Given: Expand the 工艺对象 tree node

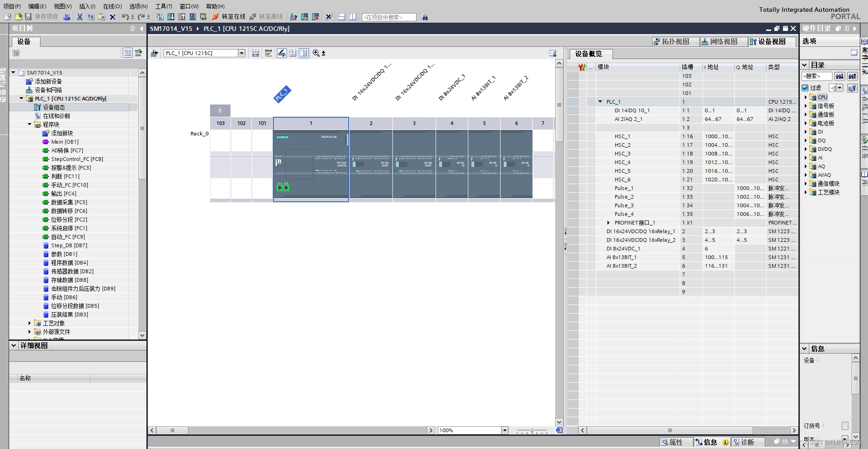Looking at the screenshot, I should pos(30,323).
